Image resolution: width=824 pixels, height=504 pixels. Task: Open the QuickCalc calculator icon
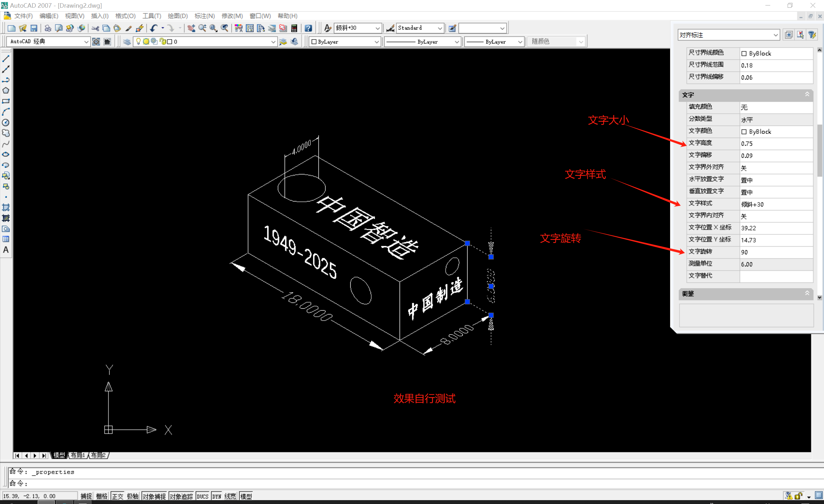294,28
